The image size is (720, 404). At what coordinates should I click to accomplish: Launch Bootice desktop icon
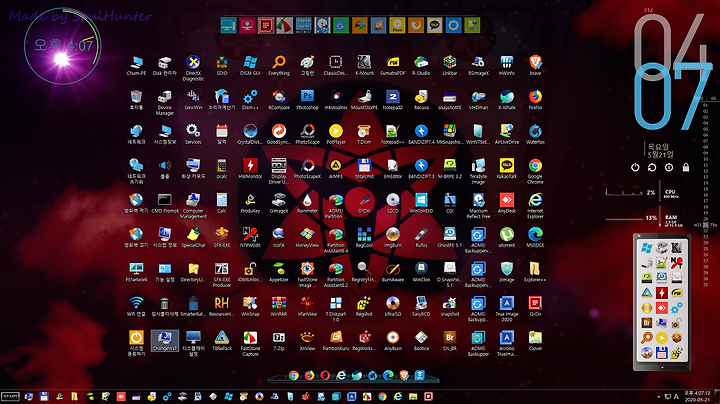pyautogui.click(x=421, y=341)
